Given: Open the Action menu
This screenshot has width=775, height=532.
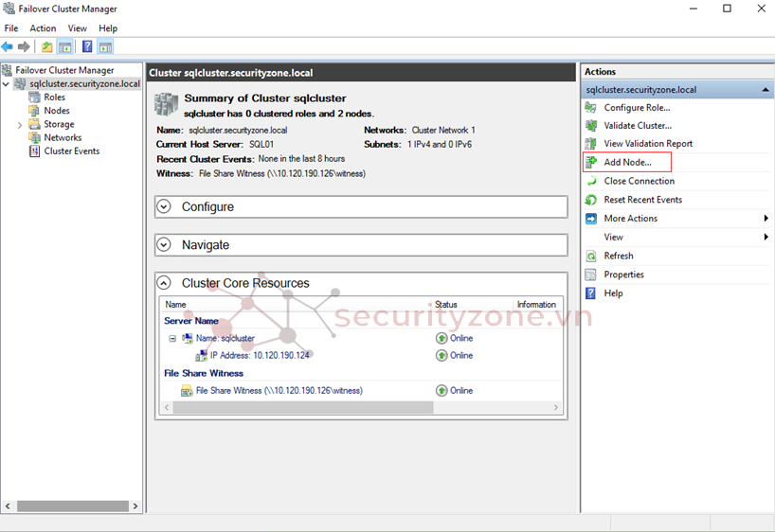Looking at the screenshot, I should [43, 28].
